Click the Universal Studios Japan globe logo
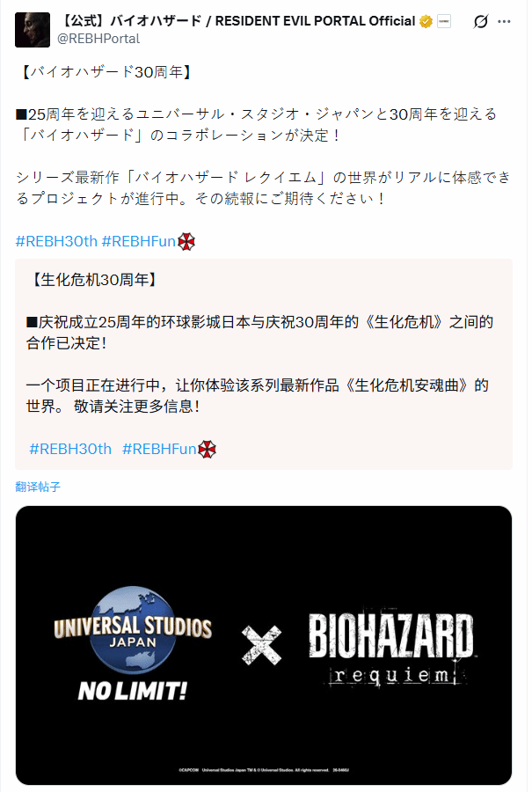 (x=133, y=630)
